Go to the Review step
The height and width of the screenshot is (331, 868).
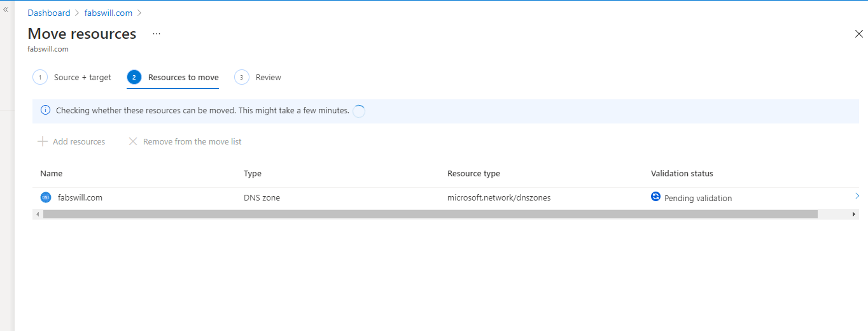(x=258, y=78)
